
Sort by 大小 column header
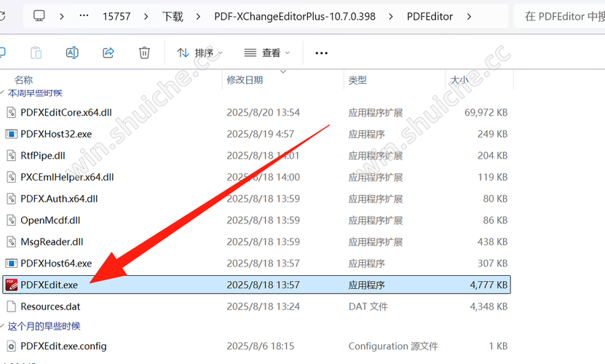(459, 80)
